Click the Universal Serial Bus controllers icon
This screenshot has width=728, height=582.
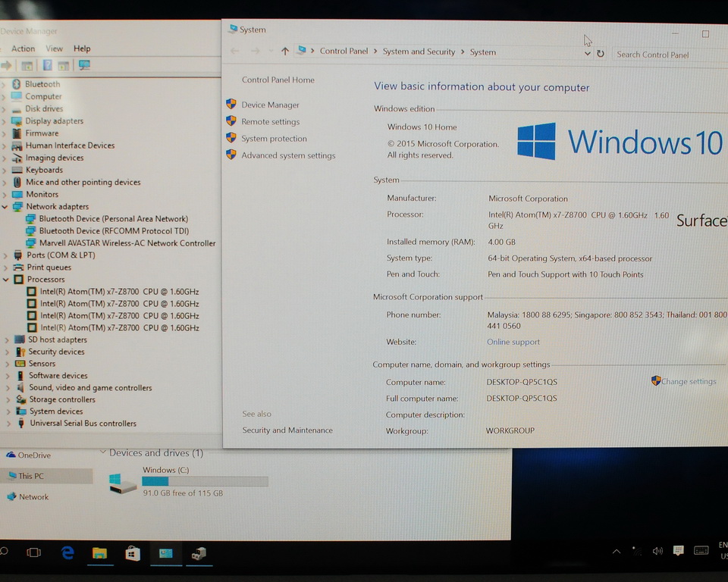coord(21,423)
